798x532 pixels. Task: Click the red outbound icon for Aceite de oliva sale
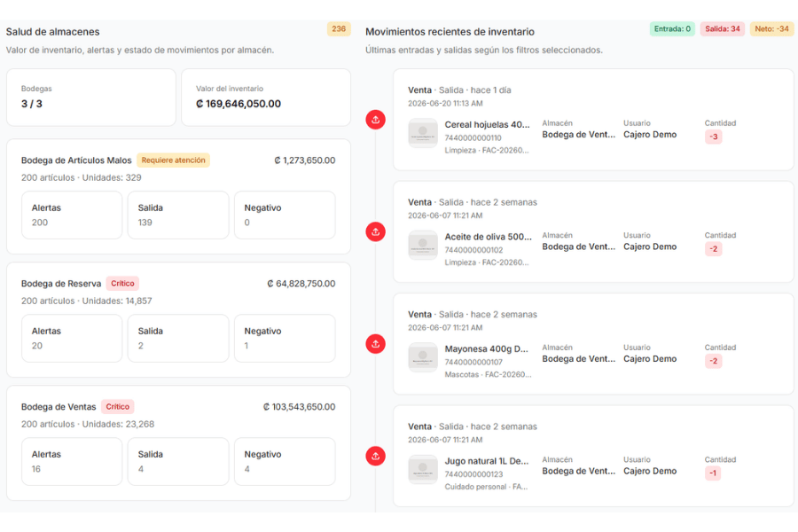click(x=376, y=231)
